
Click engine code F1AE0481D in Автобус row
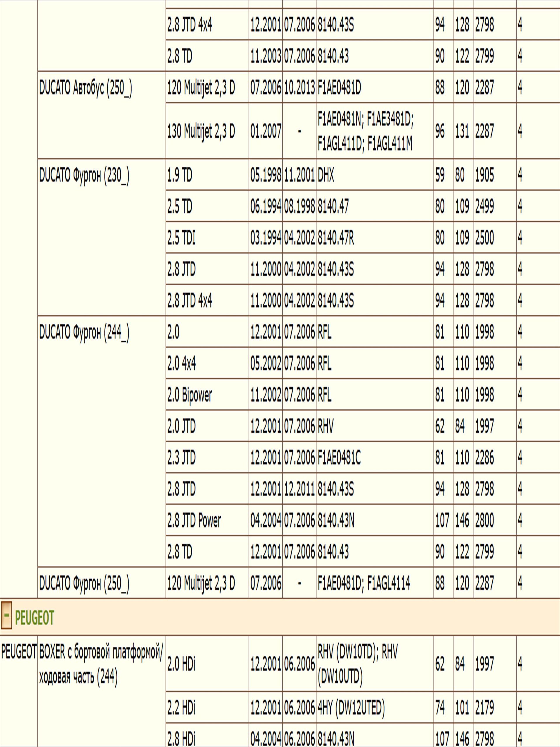[375, 88]
